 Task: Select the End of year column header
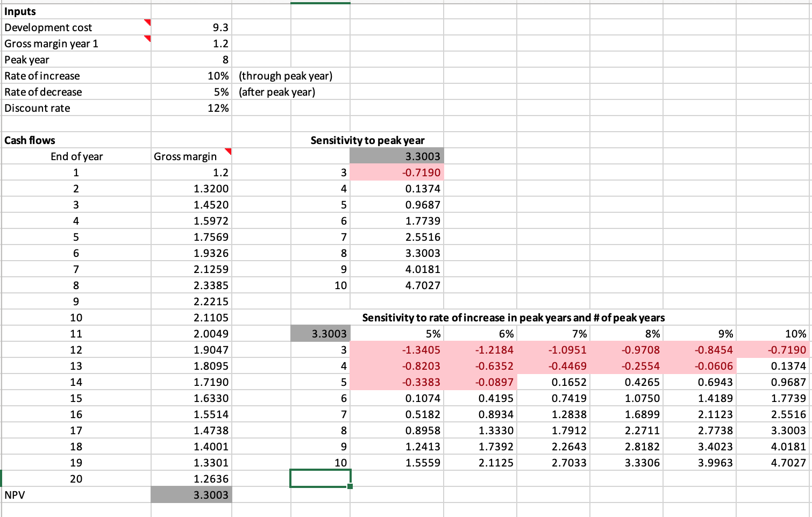(x=75, y=156)
